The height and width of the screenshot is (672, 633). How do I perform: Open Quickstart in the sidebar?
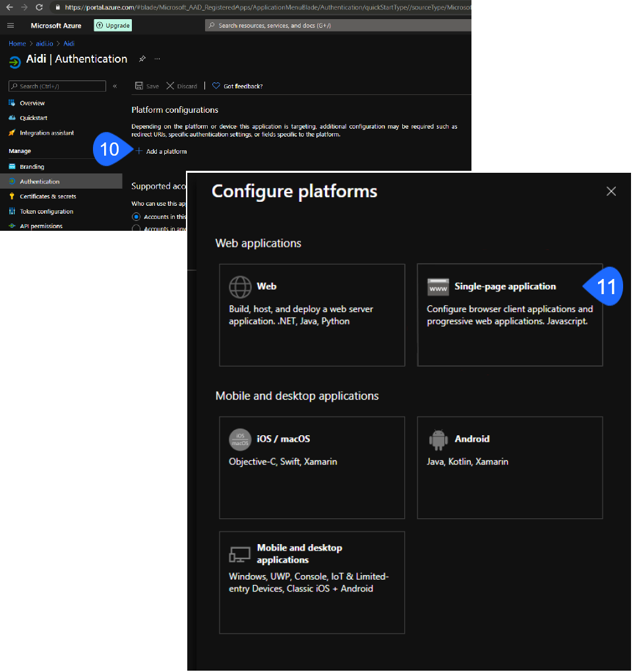[x=34, y=118]
